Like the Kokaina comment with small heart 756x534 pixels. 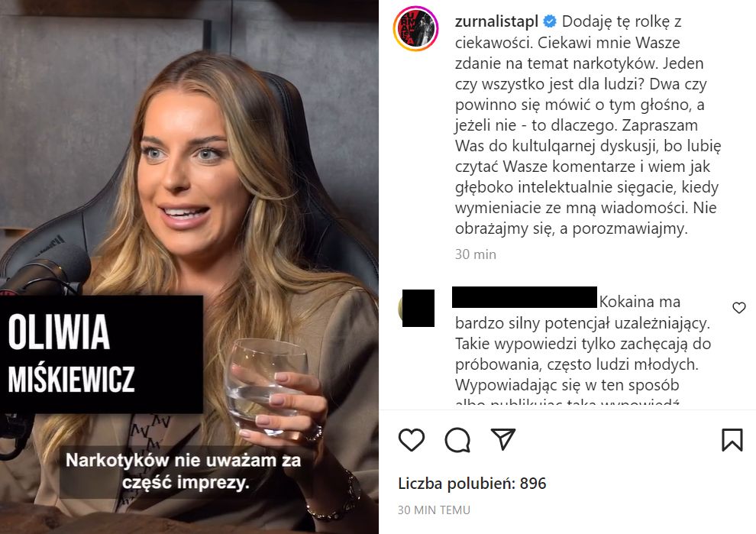click(x=738, y=307)
